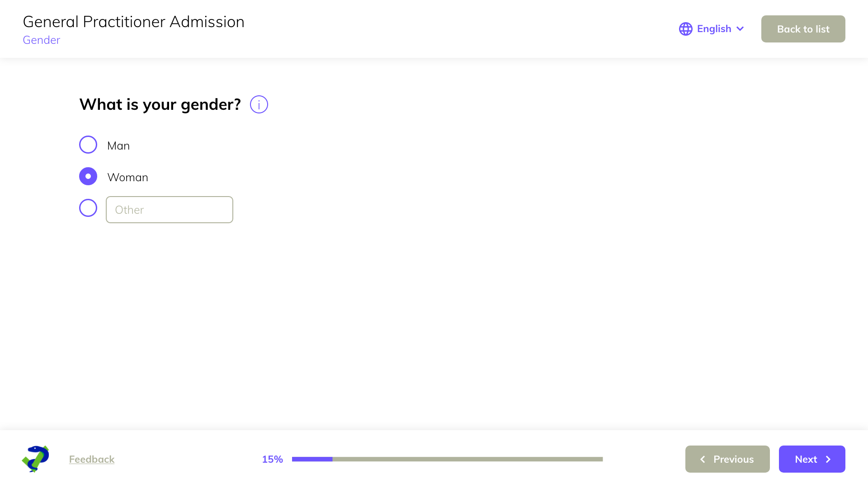Click the gender question info icon
Screen dimensions: 868x488
coord(259,104)
